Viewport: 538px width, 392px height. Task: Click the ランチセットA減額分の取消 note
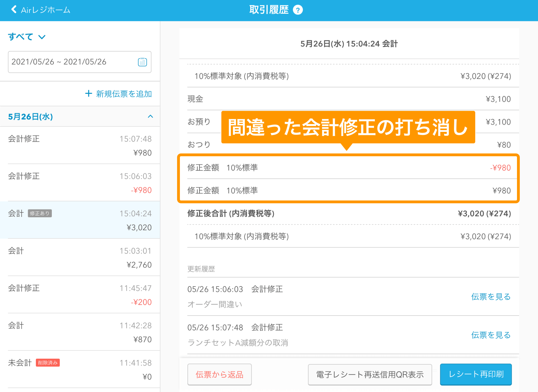point(238,343)
